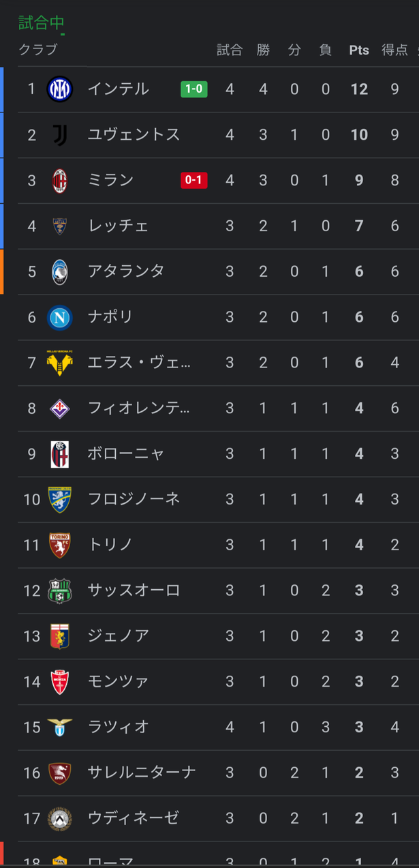Tap Milan's red 0-1 live score badge
419x868 pixels.
point(193,180)
